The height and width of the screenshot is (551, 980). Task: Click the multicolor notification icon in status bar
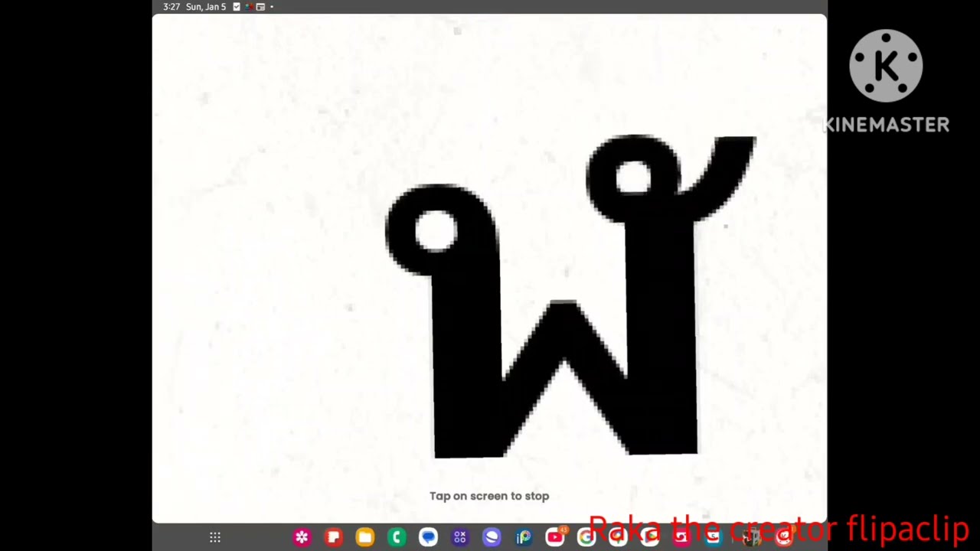tap(248, 7)
